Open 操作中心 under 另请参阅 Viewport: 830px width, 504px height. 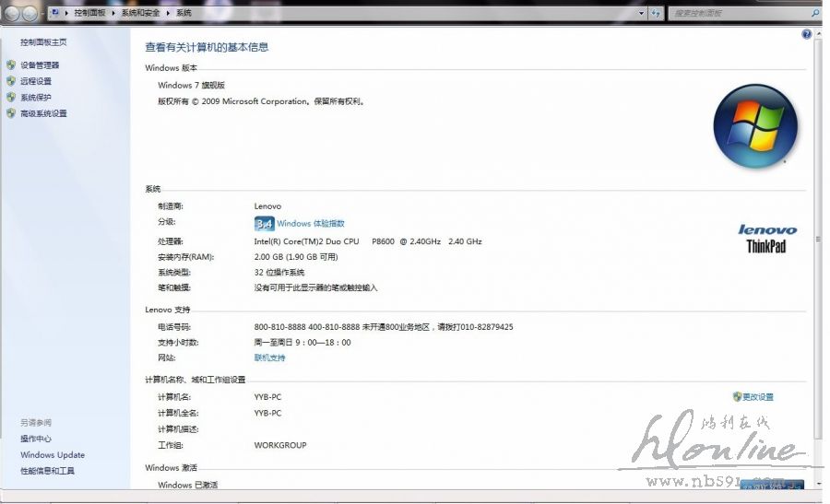(36, 439)
